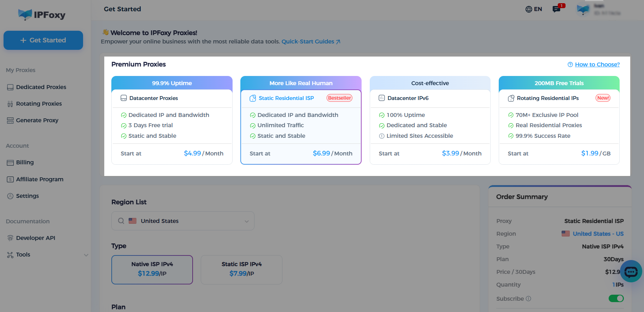The height and width of the screenshot is (312, 644).
Task: Click the Developer API fingerprint icon
Action: pyautogui.click(x=10, y=238)
